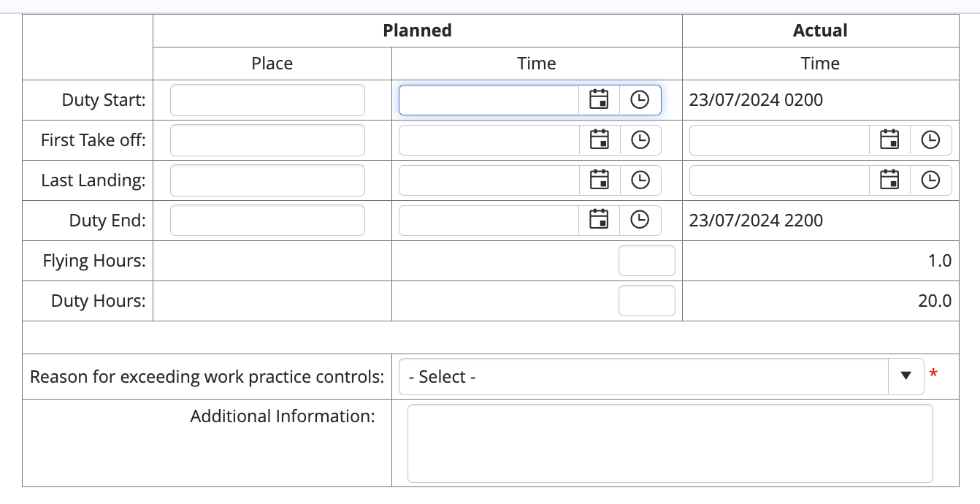980x504 pixels.
Task: Open clock picker for planned Last Landing
Action: coord(640,180)
